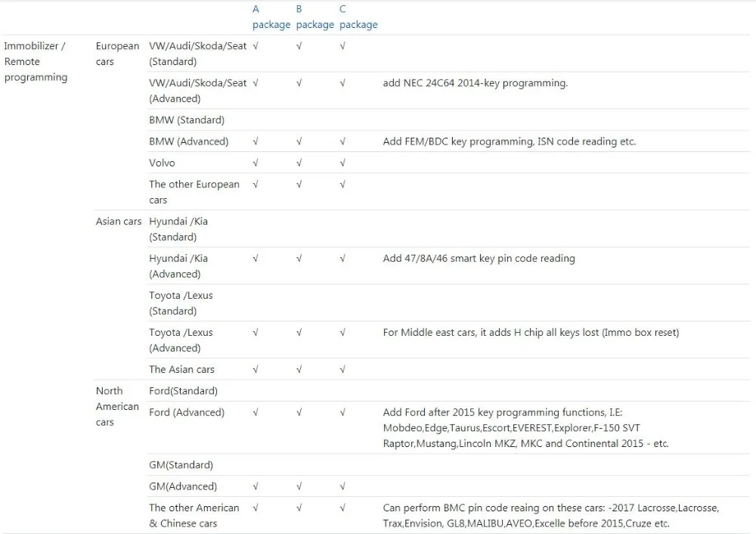Click A package checkmark for The Asian cars
This screenshot has height=534, width=756.
coord(256,370)
